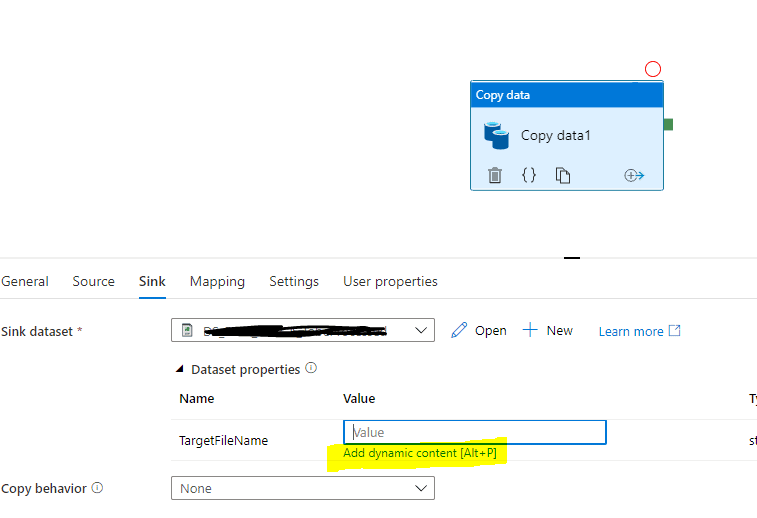This screenshot has height=518, width=757.
Task: Click the New dataset button
Action: click(x=547, y=331)
